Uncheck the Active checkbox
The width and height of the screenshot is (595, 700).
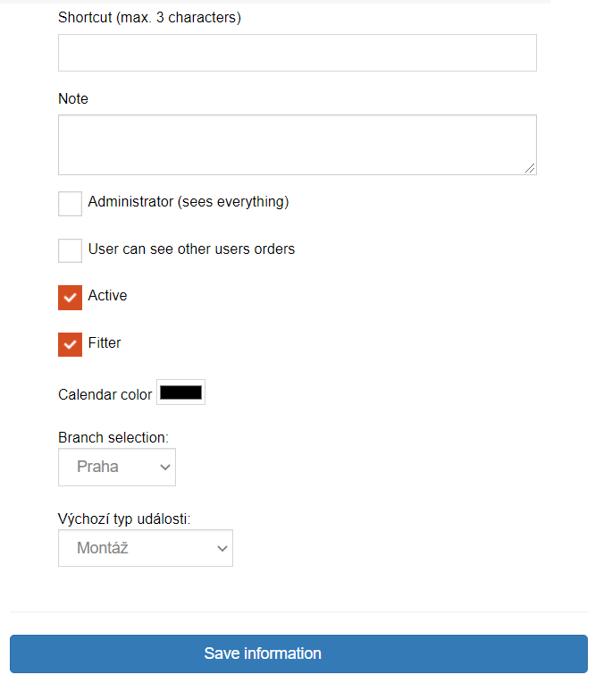70,298
